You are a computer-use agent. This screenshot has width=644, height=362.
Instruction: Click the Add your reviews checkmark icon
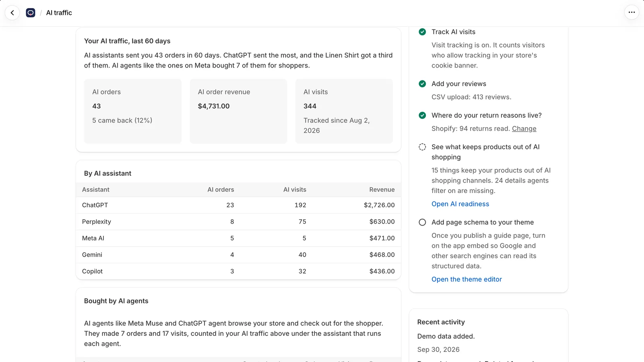click(422, 84)
